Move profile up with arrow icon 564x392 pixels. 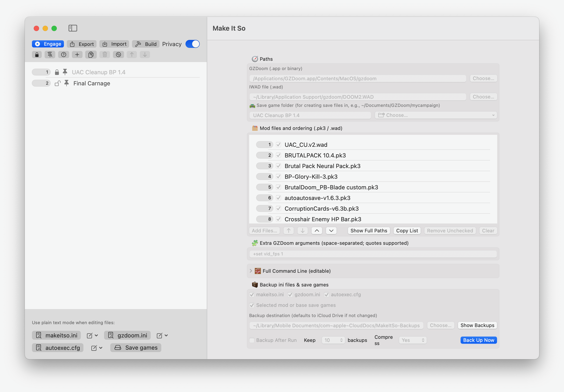click(132, 55)
